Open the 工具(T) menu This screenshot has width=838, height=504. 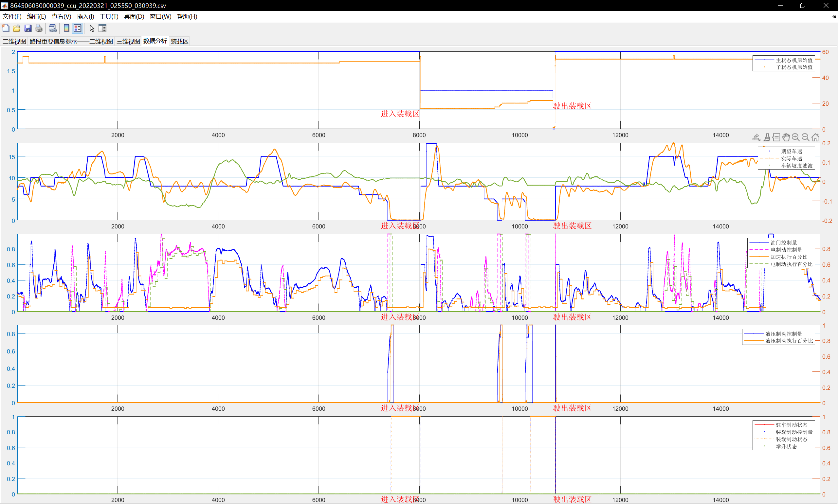coord(109,17)
